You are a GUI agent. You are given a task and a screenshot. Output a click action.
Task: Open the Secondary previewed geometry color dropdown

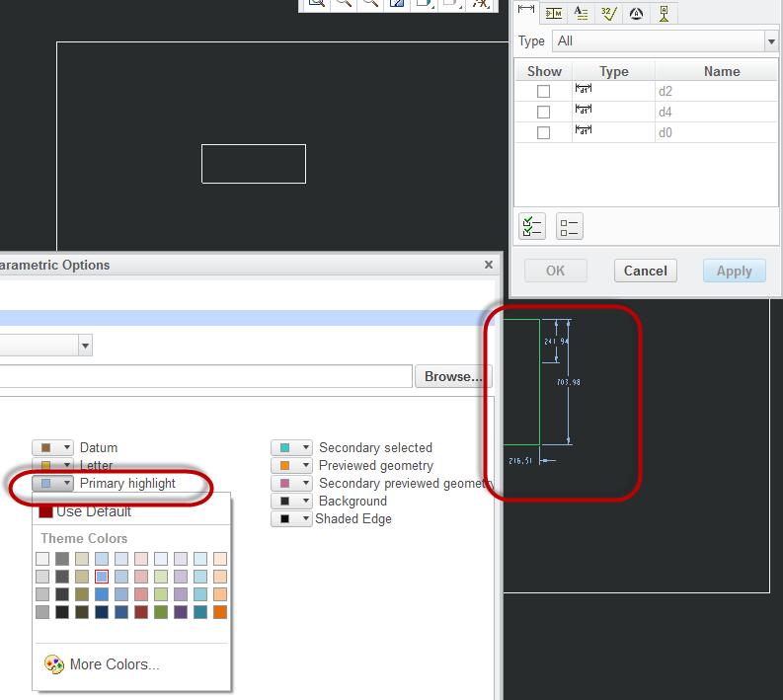pyautogui.click(x=291, y=484)
